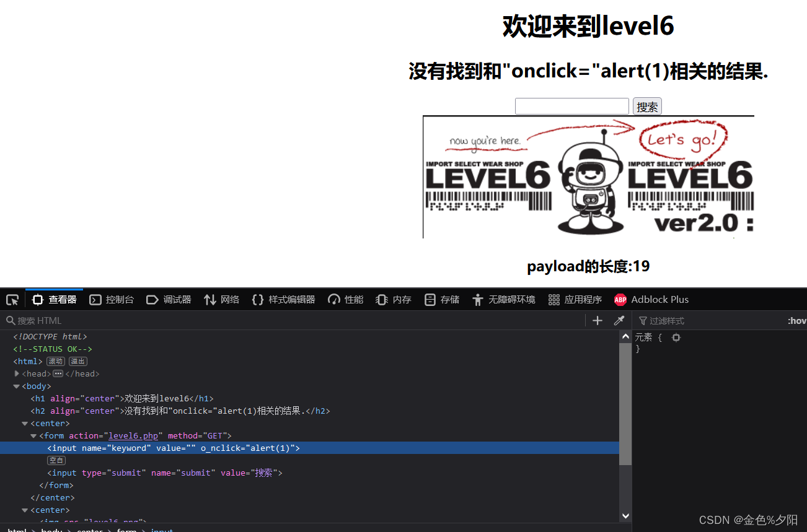
Task: Click the magnifier icon in 搜索 HTML box
Action: [x=11, y=320]
